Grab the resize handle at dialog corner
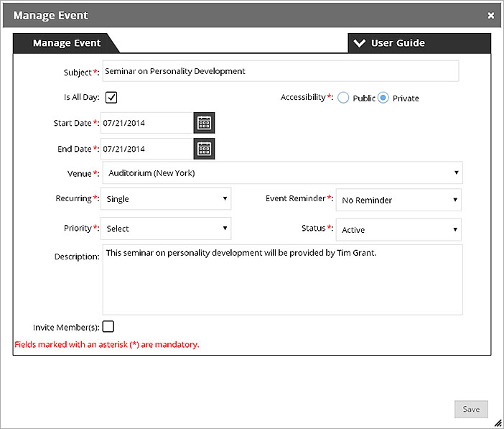 (498, 423)
